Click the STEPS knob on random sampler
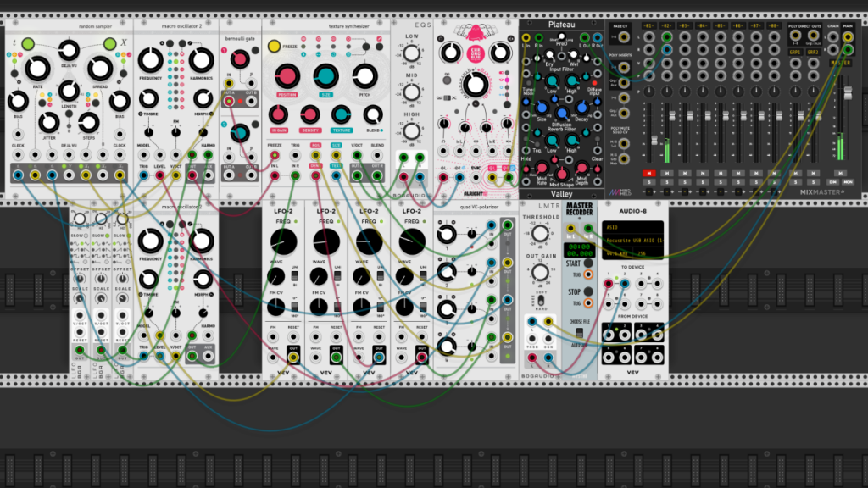This screenshot has width=868, height=488. pos(88,123)
